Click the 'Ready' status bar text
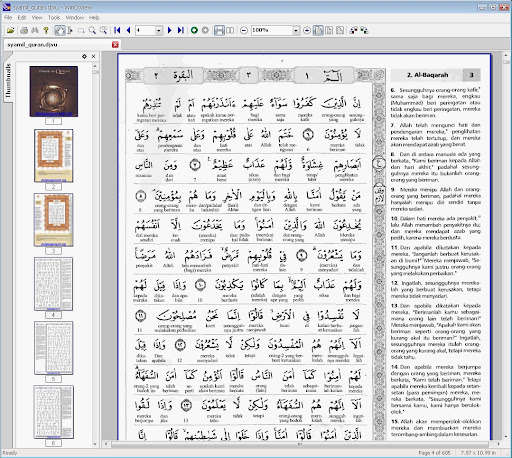The image size is (512, 458). coord(10,453)
